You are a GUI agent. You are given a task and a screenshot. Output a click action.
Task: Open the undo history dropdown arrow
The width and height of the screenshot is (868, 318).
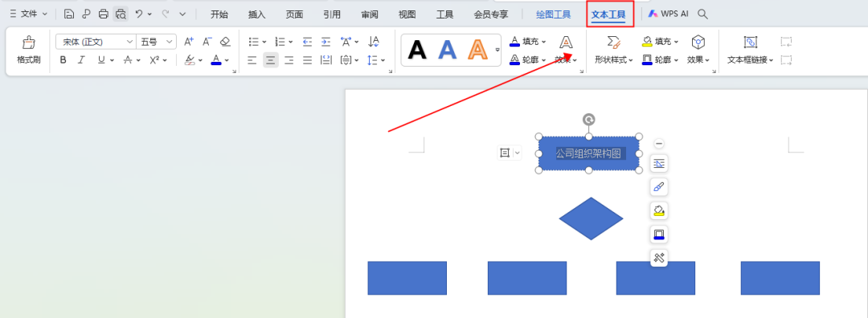149,14
